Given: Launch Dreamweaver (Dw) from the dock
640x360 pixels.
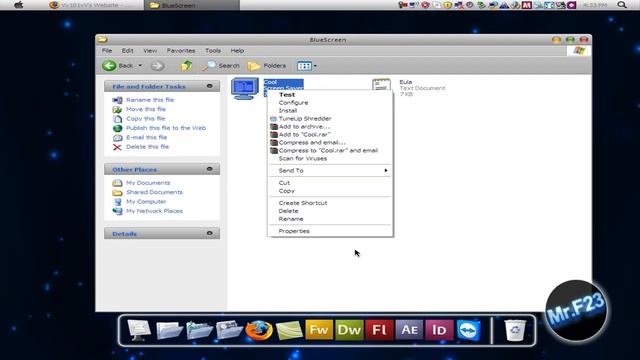Looking at the screenshot, I should pyautogui.click(x=349, y=330).
